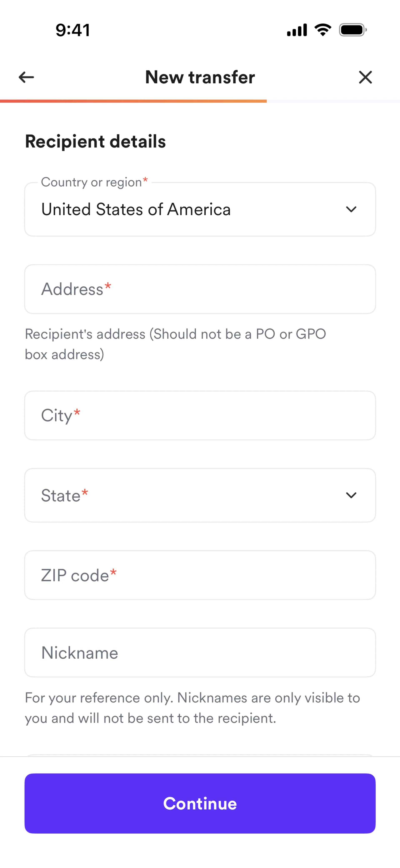Screen dimensions: 400x868
Task: Go back using the left arrow
Action: pos(26,77)
